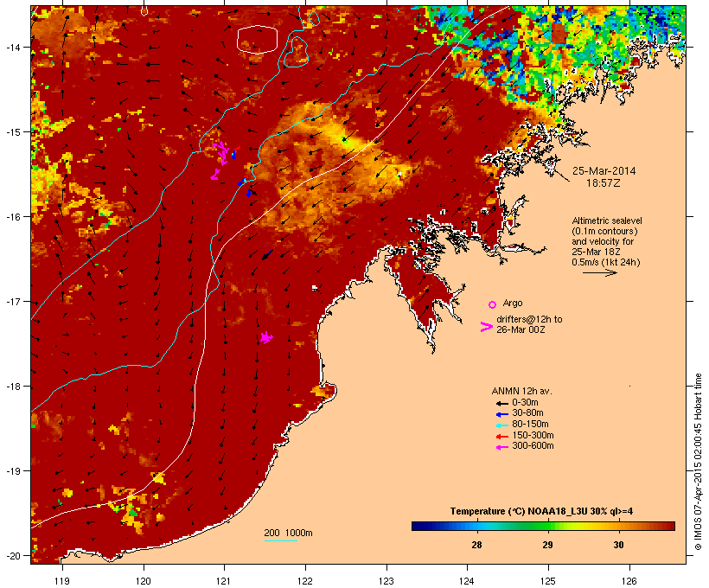709x588 pixels.
Task: Click the longitude label 126
Action: (629, 581)
